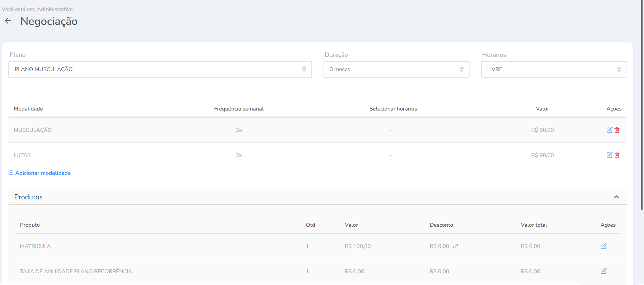The image size is (644, 285).
Task: Edit the LUTAS modality row
Action: click(609, 155)
